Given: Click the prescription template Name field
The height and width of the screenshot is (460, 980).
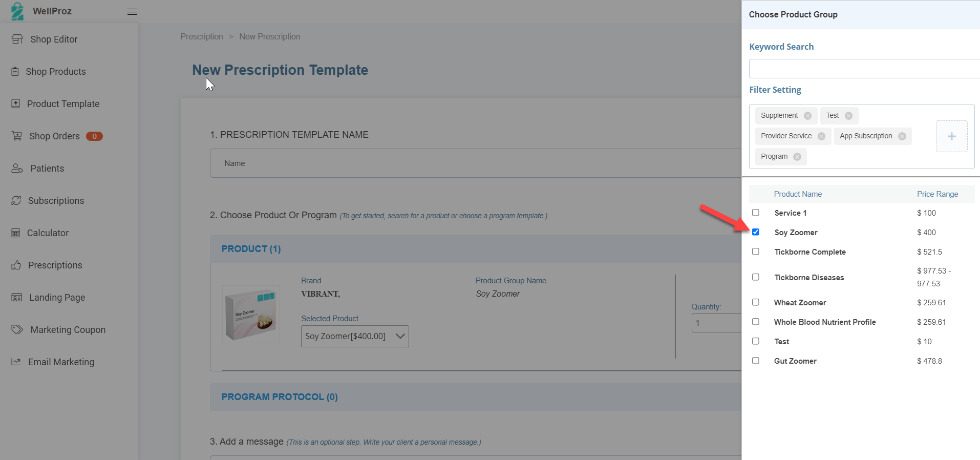Looking at the screenshot, I should tap(476, 163).
